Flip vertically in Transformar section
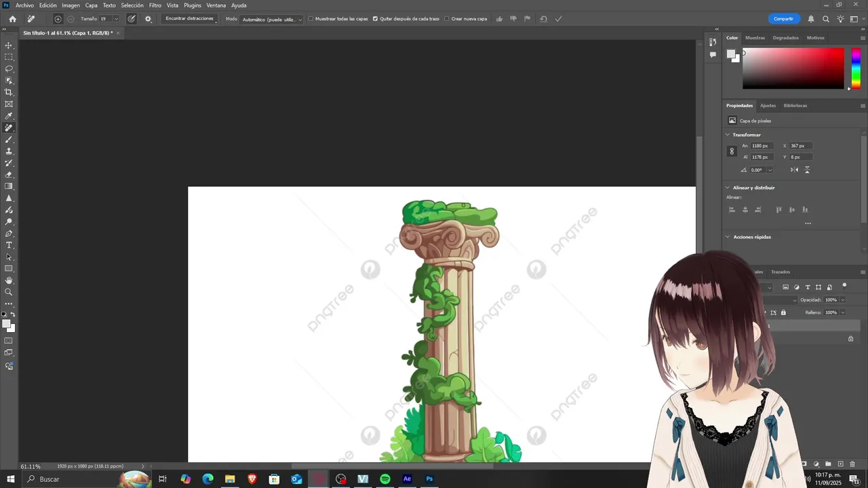The width and height of the screenshot is (868, 488). click(x=807, y=169)
